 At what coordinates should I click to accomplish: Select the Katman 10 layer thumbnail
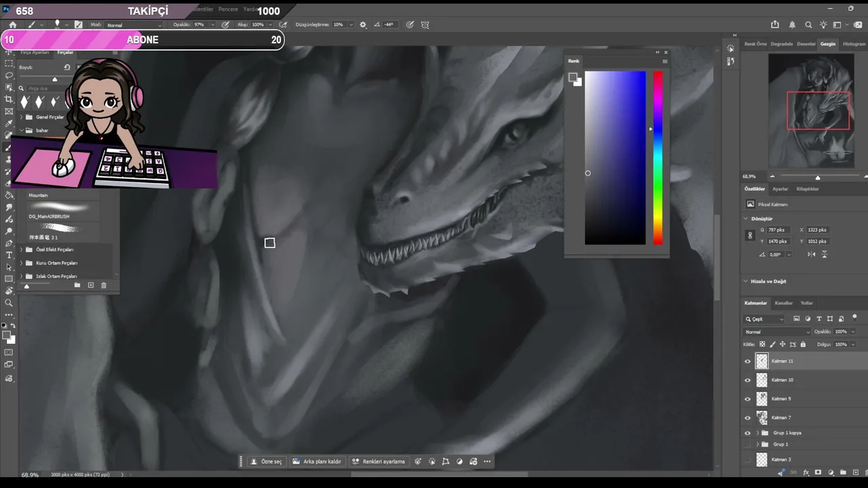(x=762, y=380)
